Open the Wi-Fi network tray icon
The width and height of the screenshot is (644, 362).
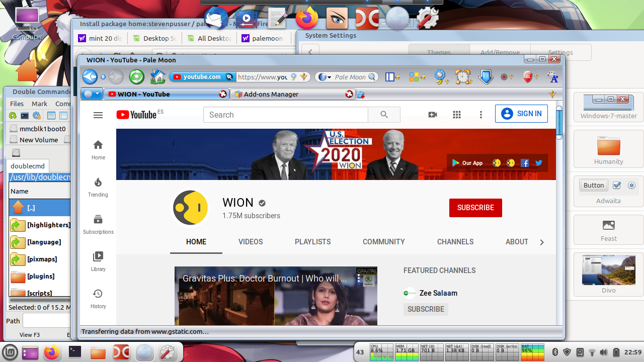point(592,352)
